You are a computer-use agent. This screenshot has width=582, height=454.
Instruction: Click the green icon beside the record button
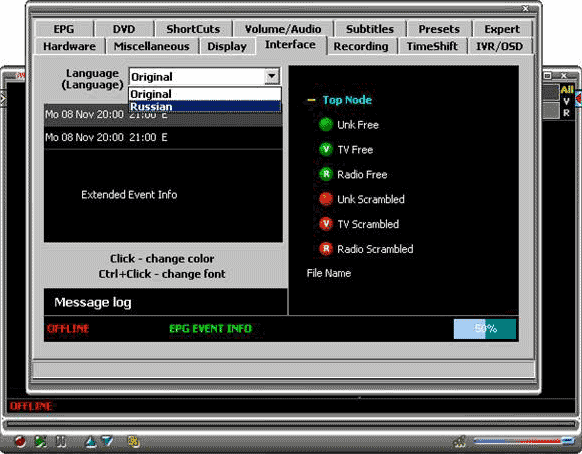click(40, 441)
